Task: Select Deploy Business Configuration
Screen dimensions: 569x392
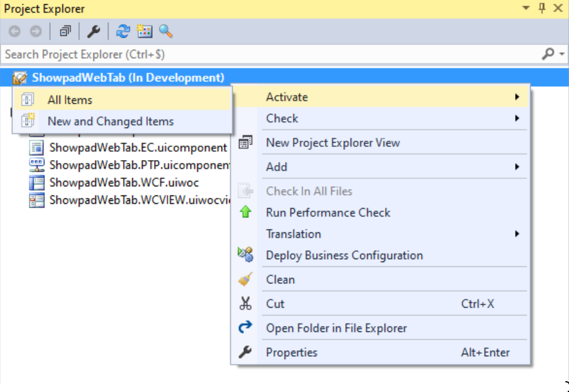Action: tap(344, 255)
